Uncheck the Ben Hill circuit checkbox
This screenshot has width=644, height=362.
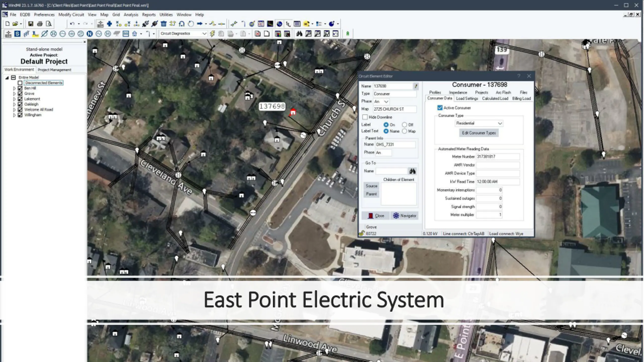(20, 88)
